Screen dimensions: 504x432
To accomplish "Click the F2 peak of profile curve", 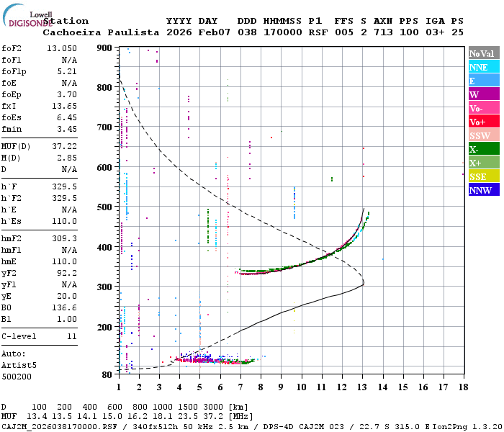I will point(363,284).
